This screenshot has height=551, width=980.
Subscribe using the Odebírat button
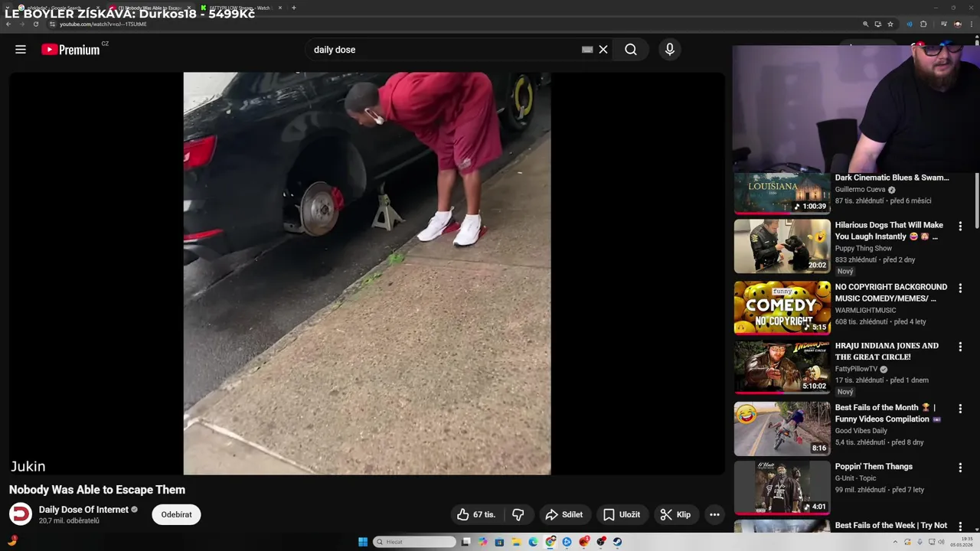coord(176,514)
